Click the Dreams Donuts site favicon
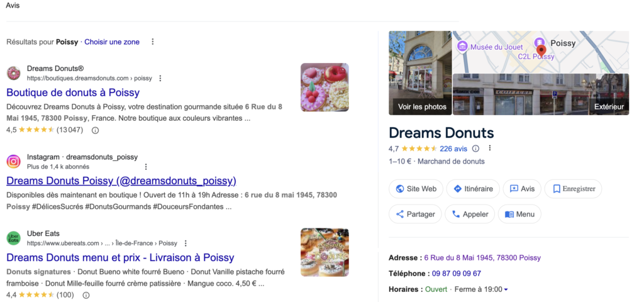Image resolution: width=644 pixels, height=302 pixels. pos(13,73)
